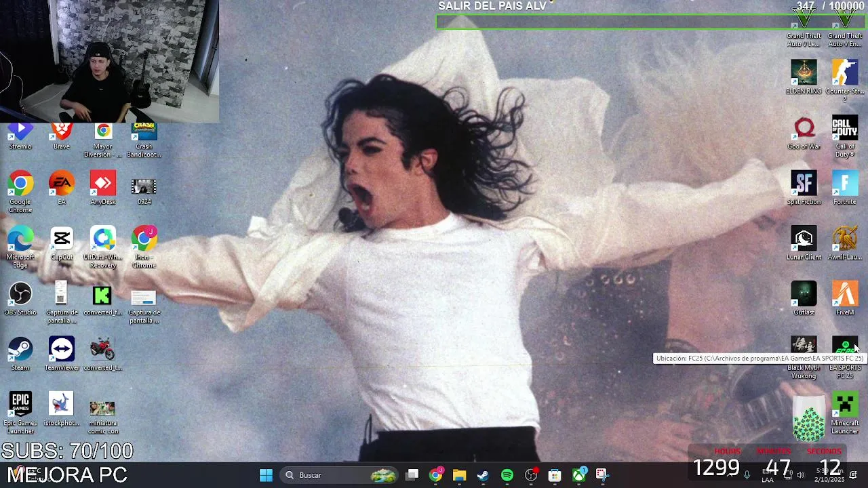Select the UltData WhatsApp Recovery icon
The image size is (868, 488).
(102, 247)
